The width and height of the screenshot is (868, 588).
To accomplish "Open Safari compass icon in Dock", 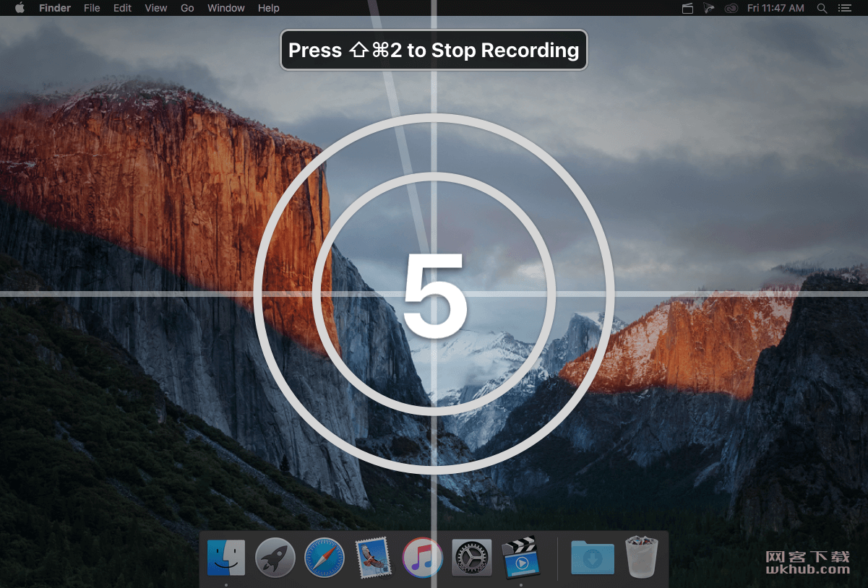I will 325,557.
